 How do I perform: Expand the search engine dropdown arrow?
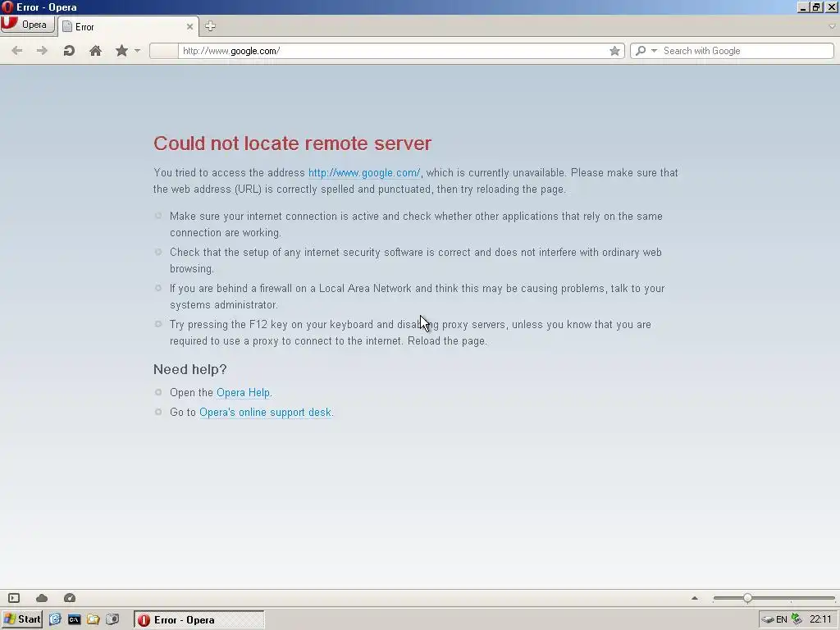pos(654,51)
